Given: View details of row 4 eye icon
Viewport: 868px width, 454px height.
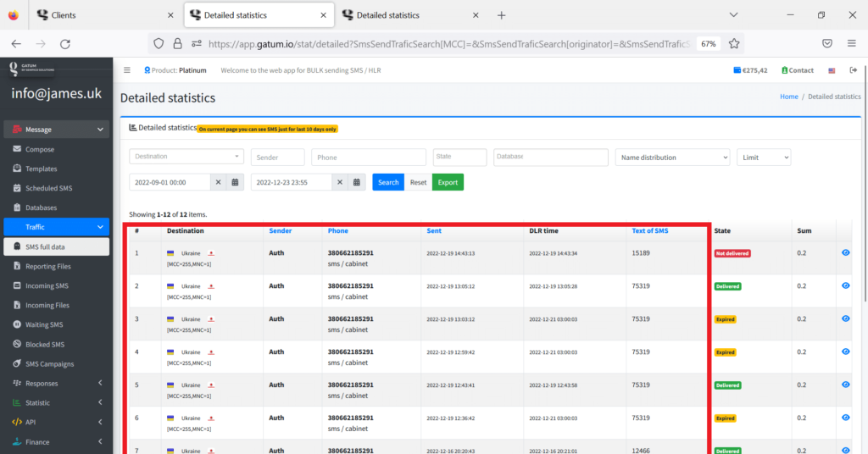Looking at the screenshot, I should [845, 352].
